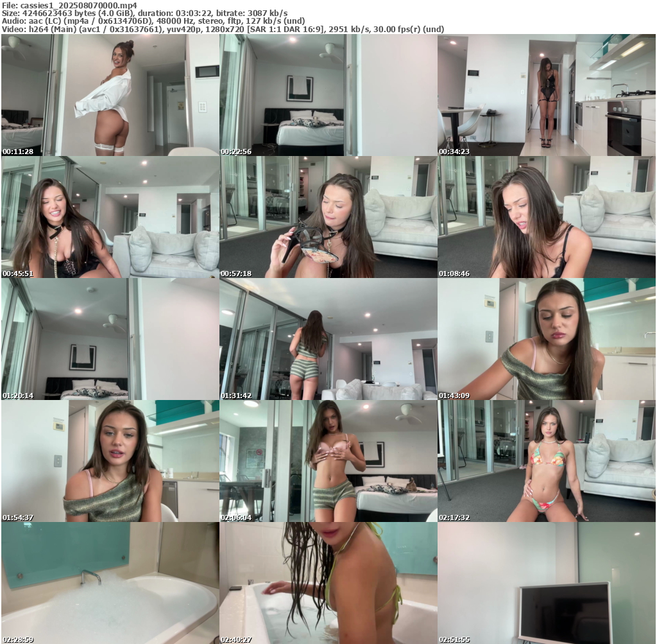Click the bedroom frame at 01:20:14
The image size is (657, 644).
110,339
